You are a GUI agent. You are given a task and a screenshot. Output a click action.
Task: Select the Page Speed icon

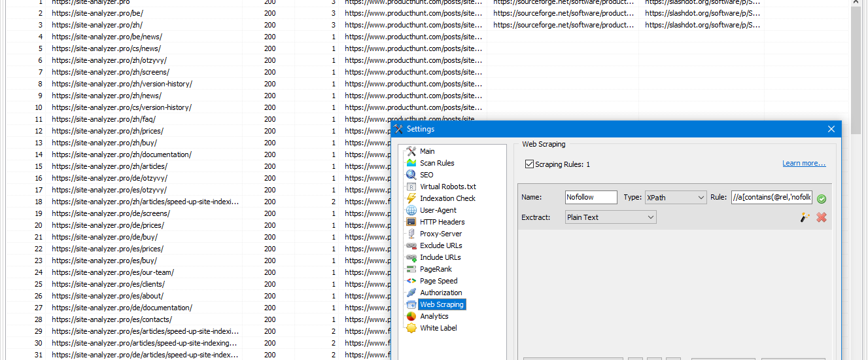(x=411, y=281)
